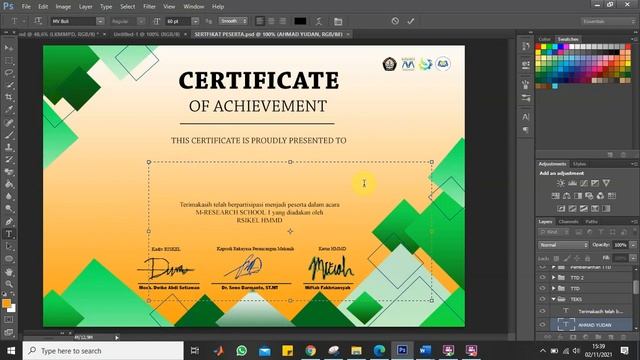This screenshot has height=360, width=640.
Task: Select the Horizontal Type tool
Action: tap(9, 234)
